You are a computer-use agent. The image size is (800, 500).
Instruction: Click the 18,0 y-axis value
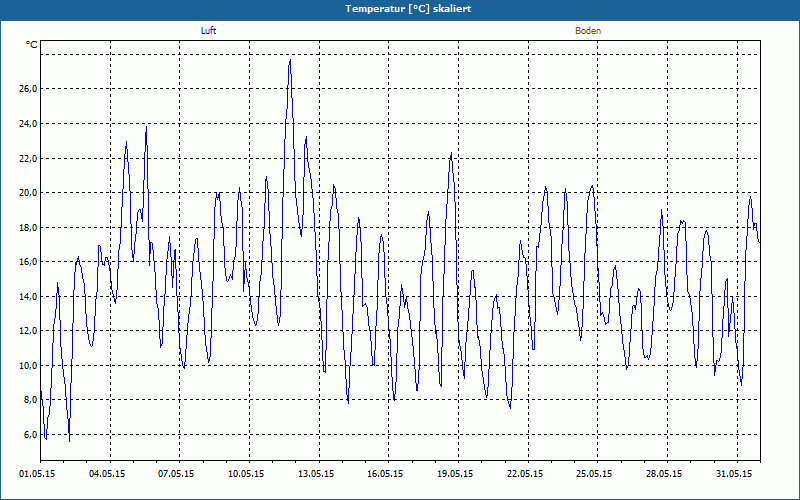point(28,227)
